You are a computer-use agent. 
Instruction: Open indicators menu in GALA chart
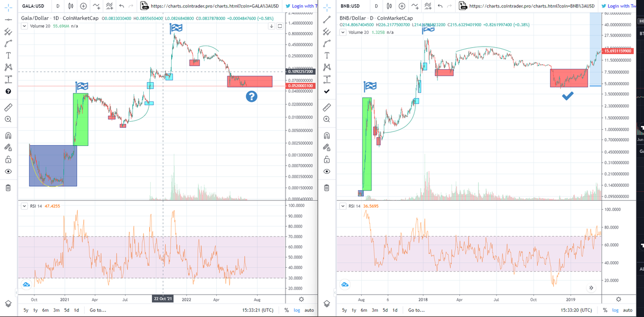click(97, 6)
